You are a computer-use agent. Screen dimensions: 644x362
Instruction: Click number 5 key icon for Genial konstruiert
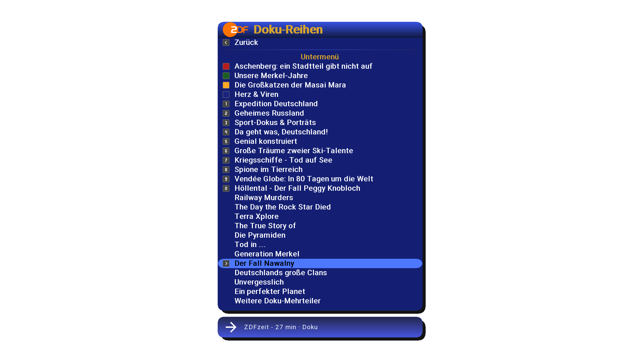point(226,141)
